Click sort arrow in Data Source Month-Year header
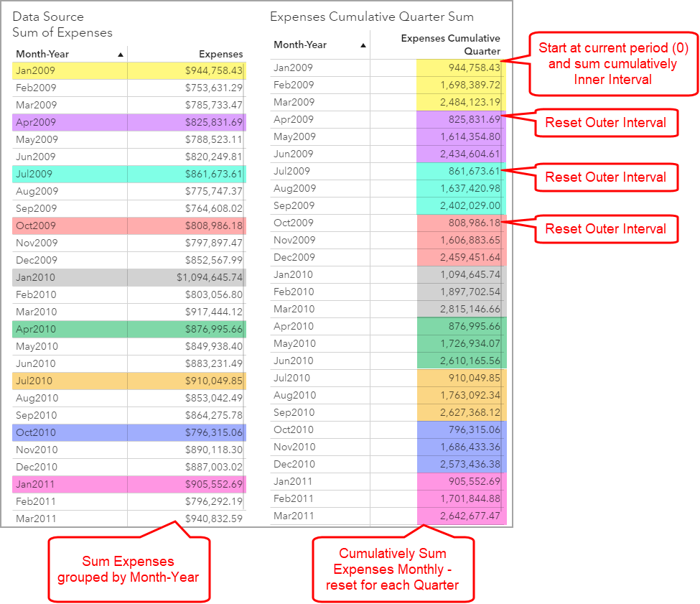 pos(121,55)
